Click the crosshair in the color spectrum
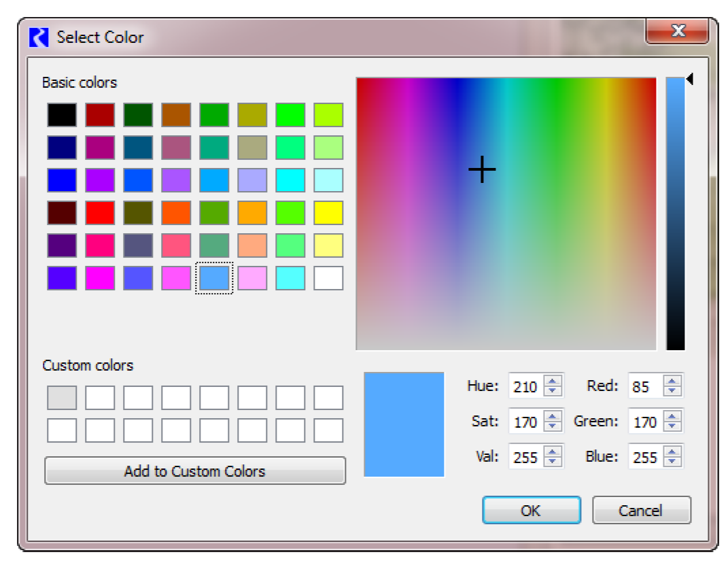The height and width of the screenshot is (563, 728). 482,169
